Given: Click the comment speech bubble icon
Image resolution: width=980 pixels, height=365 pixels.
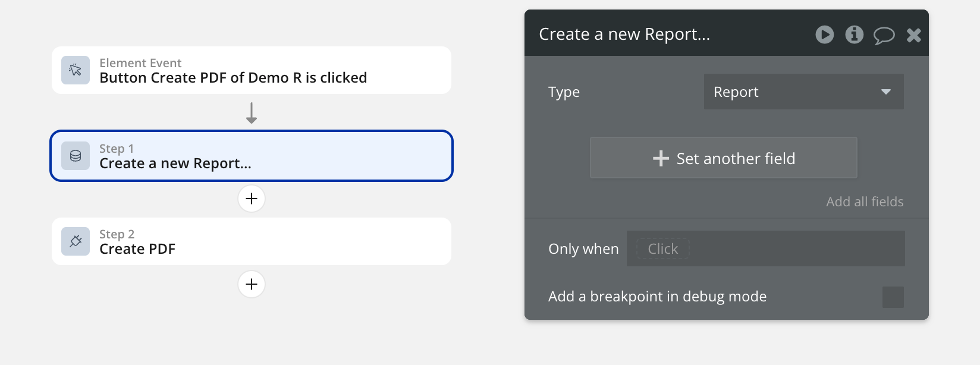Looking at the screenshot, I should 884,35.
